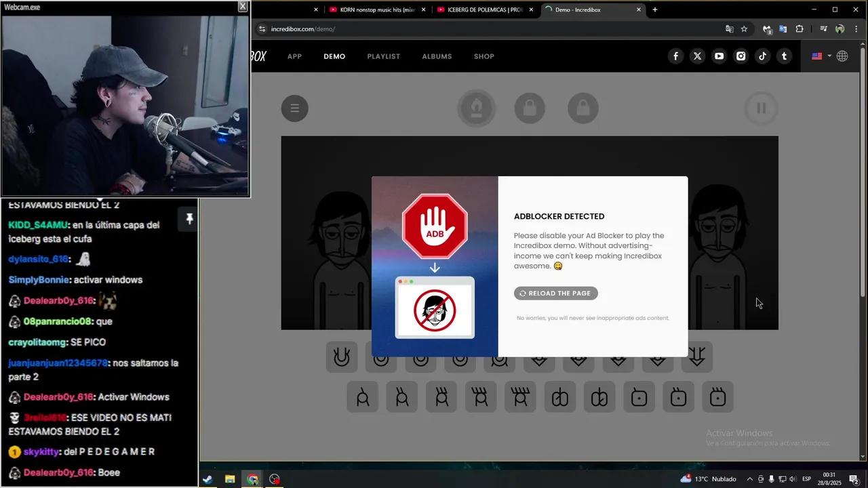
Task: Toggle the chat pin icon
Action: pos(189,218)
